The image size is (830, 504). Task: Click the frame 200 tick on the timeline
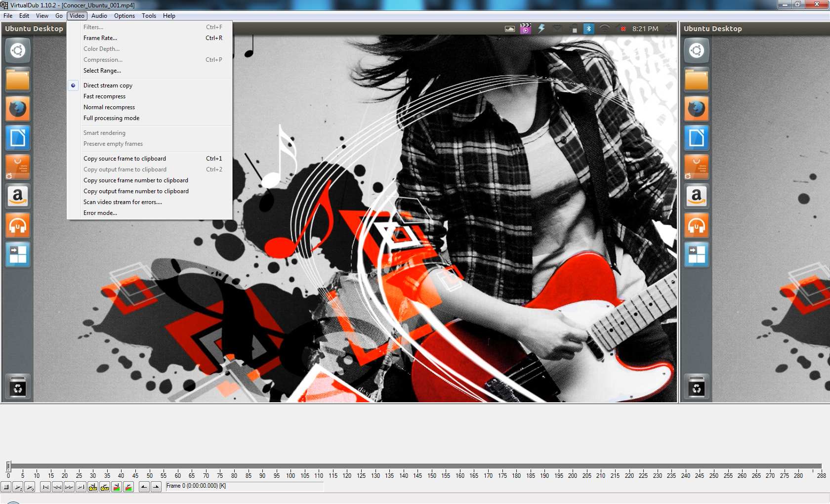point(573,473)
